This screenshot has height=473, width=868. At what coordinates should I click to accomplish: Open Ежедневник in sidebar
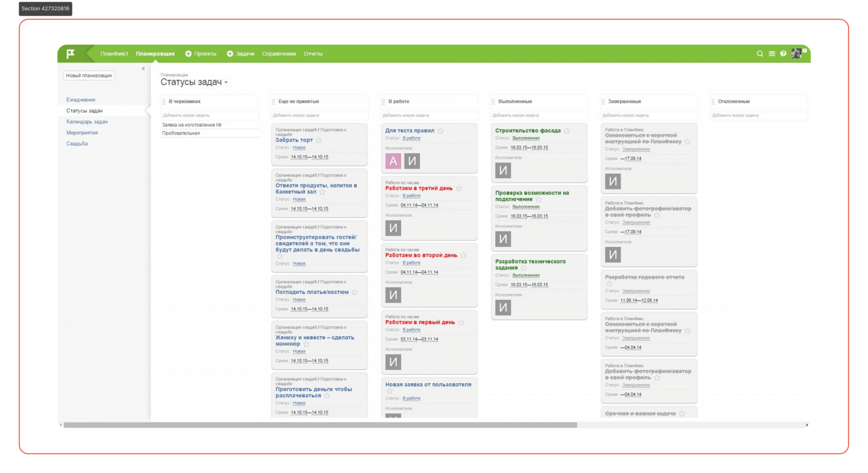81,100
